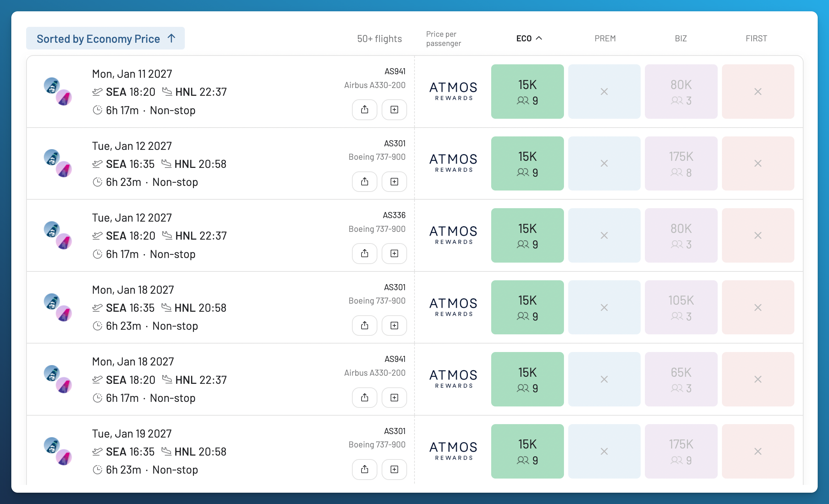Click '50+ flights' count text
829x504 pixels.
pyautogui.click(x=380, y=39)
